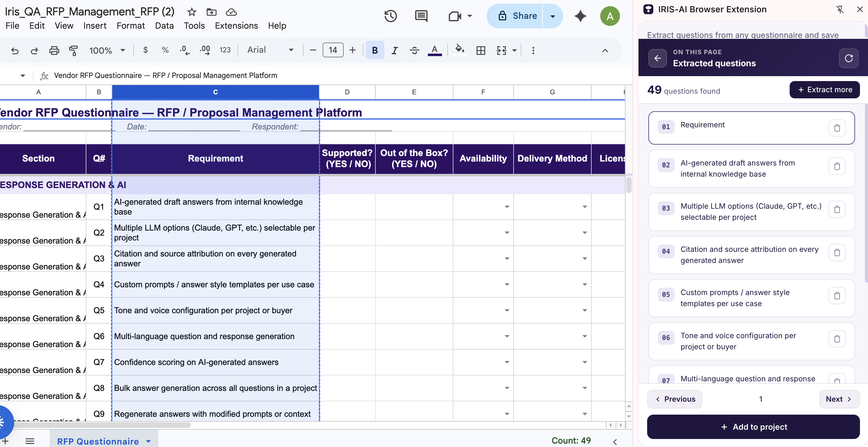Screen dimensions: 868x447
Task: Open the comments panel
Action: pos(421,16)
